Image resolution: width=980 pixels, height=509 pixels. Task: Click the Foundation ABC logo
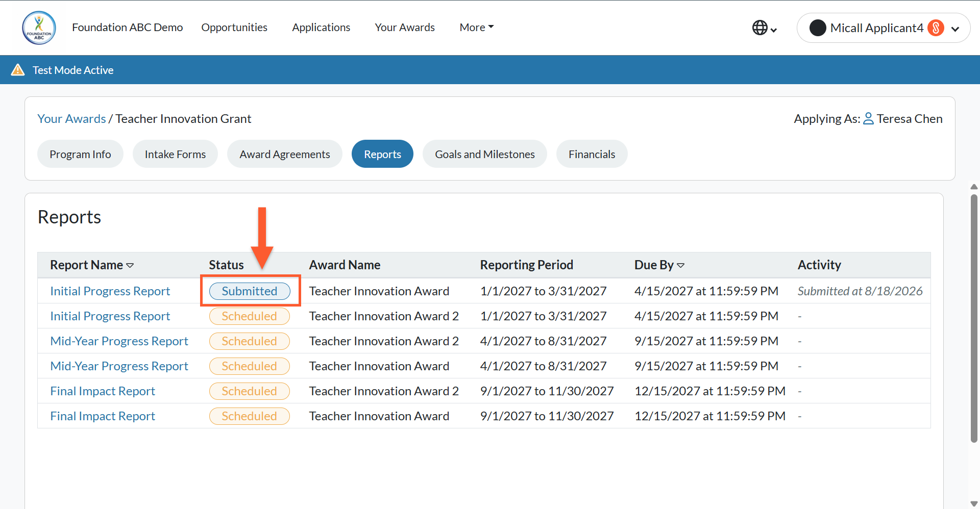(39, 28)
